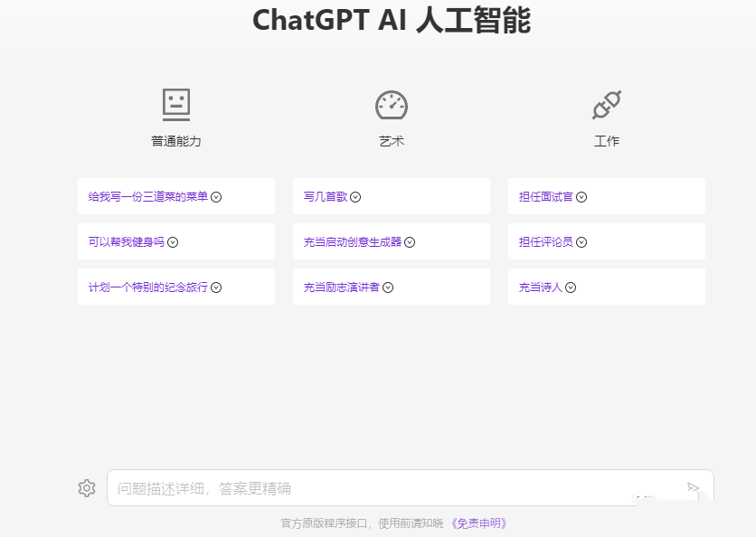
Task: Click the robot face icon above 普通能力
Action: [176, 105]
